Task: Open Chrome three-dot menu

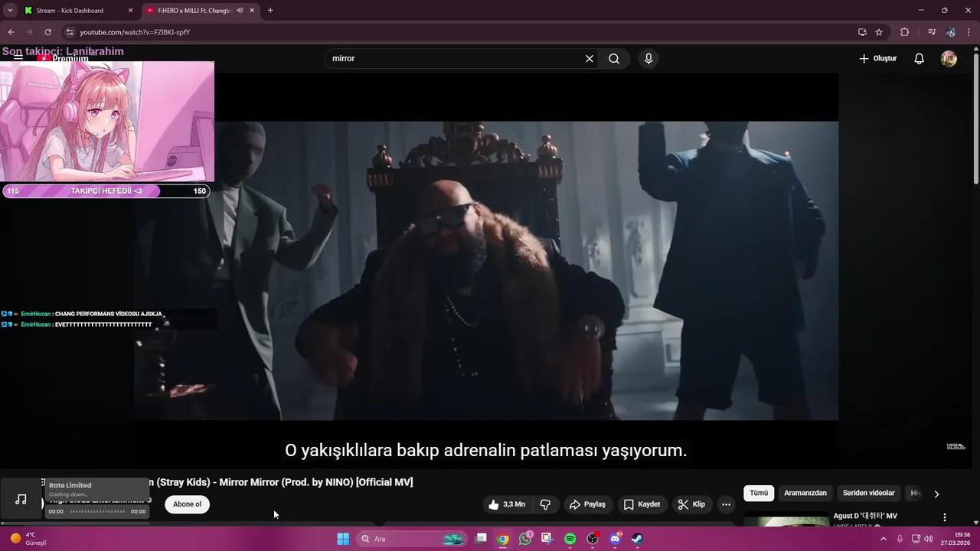Action: pyautogui.click(x=969, y=32)
